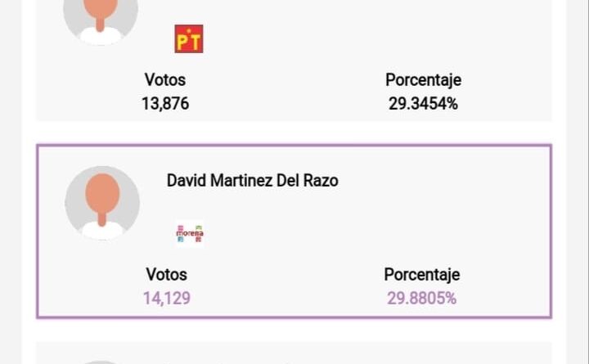Select the purple 29.8805% percentage value
Screen dimensions: 589x364
[x=422, y=299]
